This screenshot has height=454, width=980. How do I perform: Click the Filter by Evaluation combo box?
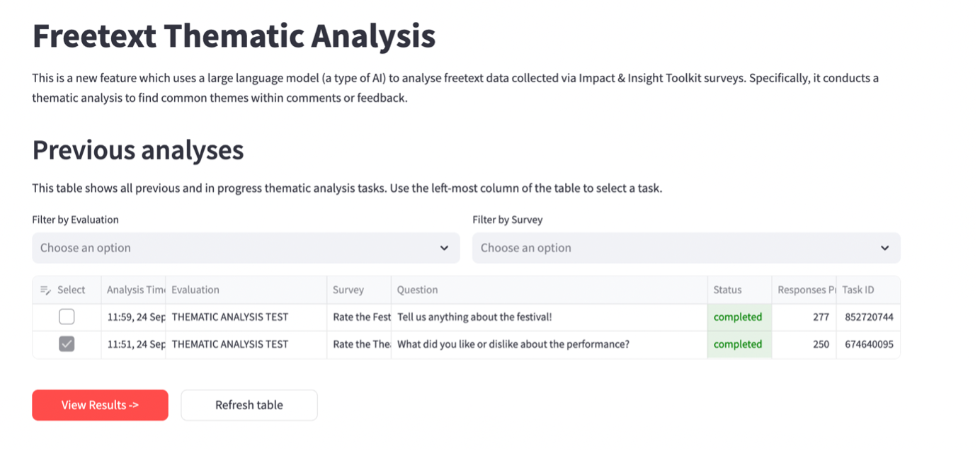point(234,248)
